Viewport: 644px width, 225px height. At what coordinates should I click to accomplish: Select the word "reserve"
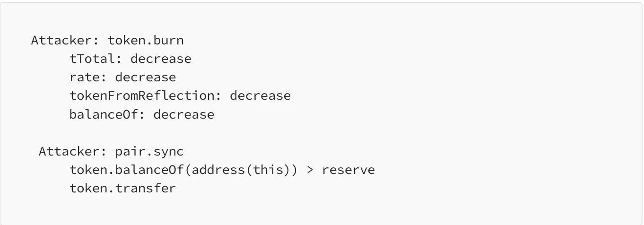pos(348,170)
